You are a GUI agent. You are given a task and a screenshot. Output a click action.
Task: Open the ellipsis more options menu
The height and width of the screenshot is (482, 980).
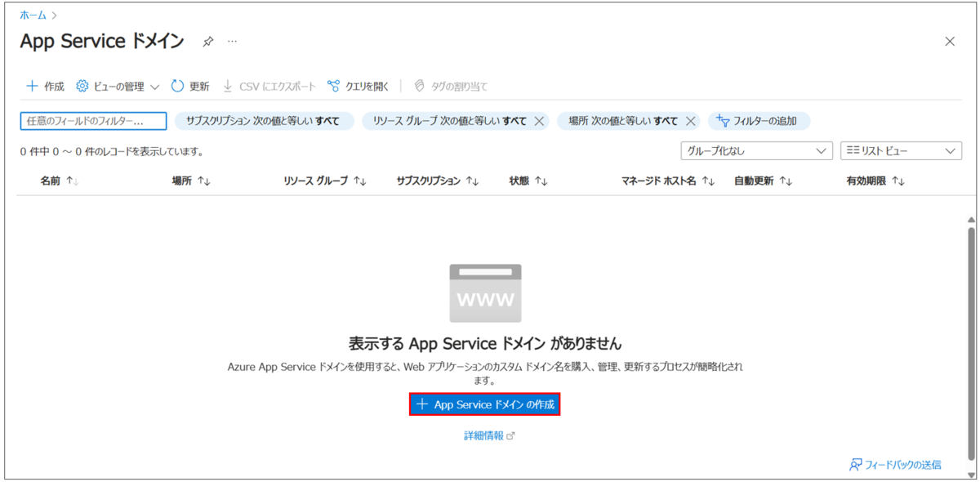coord(232,42)
